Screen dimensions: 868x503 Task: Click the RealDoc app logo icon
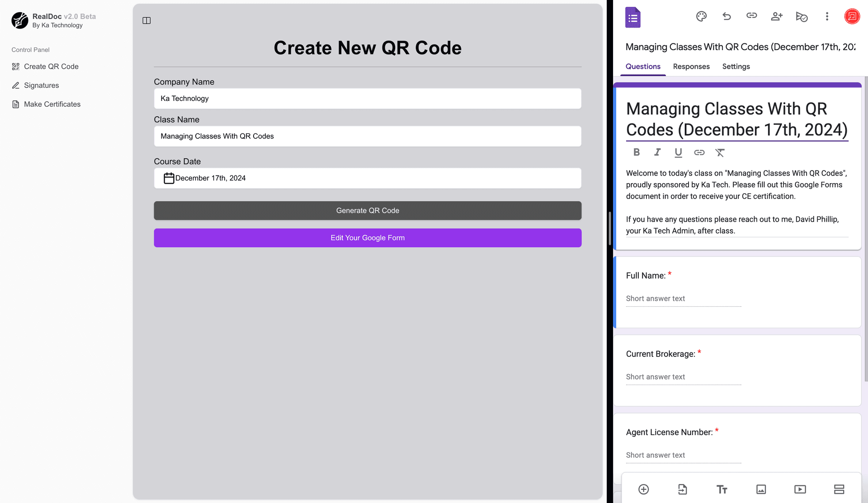click(x=19, y=20)
